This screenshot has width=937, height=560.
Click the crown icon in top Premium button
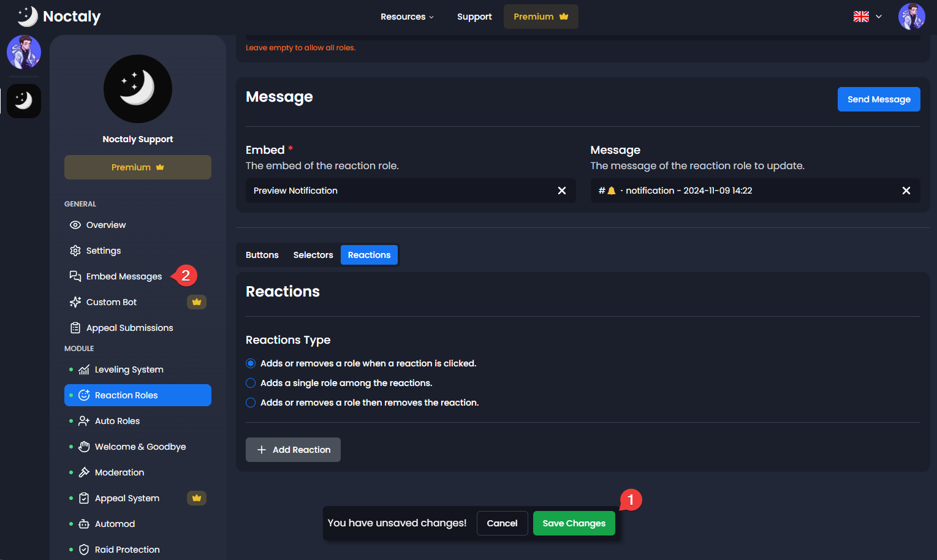(564, 17)
